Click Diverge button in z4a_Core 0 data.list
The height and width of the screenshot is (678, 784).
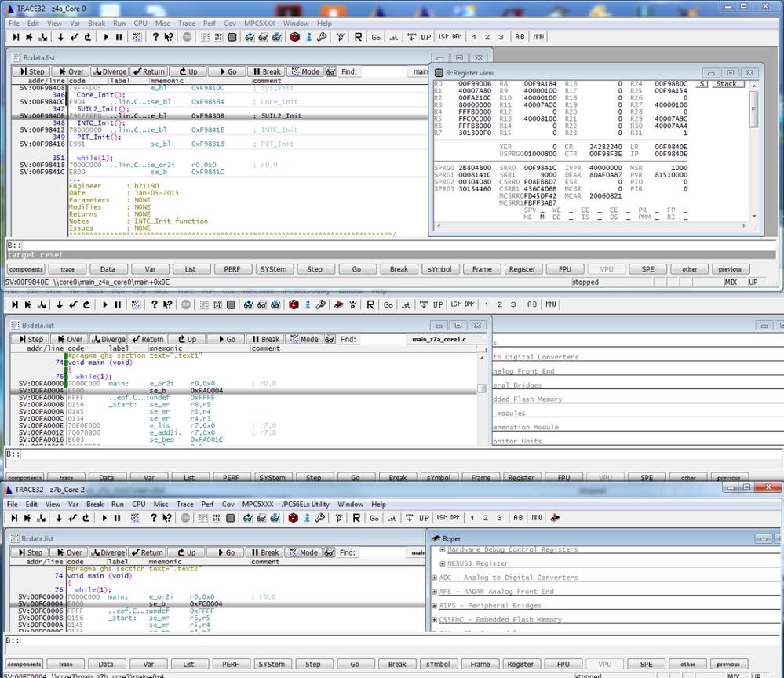(x=110, y=71)
